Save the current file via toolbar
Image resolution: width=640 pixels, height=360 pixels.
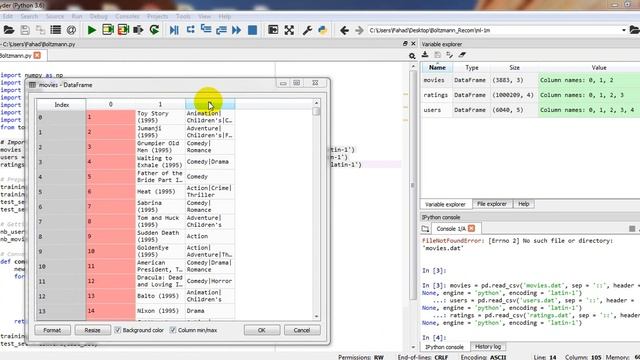(25, 30)
